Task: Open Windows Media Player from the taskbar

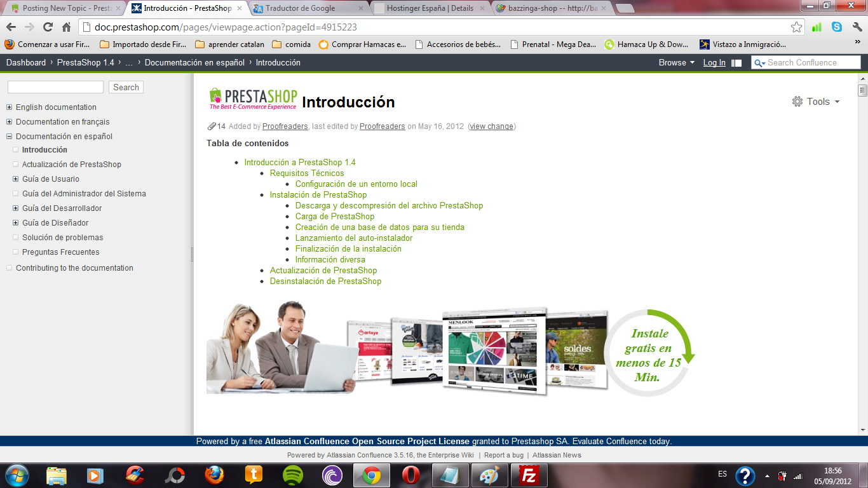Action: click(95, 475)
